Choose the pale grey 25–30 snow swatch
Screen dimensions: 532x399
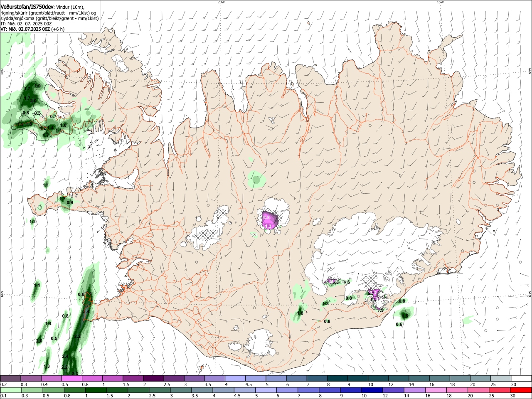pyautogui.click(x=500, y=378)
